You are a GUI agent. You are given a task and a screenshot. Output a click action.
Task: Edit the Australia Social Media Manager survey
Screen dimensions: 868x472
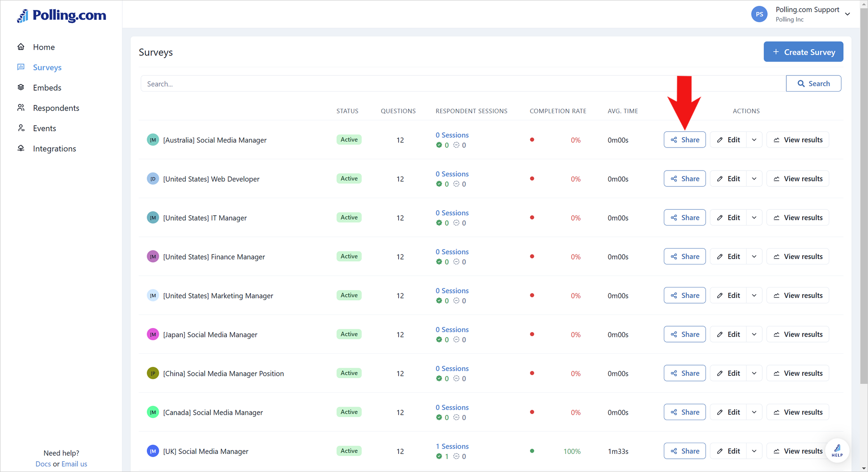728,140
